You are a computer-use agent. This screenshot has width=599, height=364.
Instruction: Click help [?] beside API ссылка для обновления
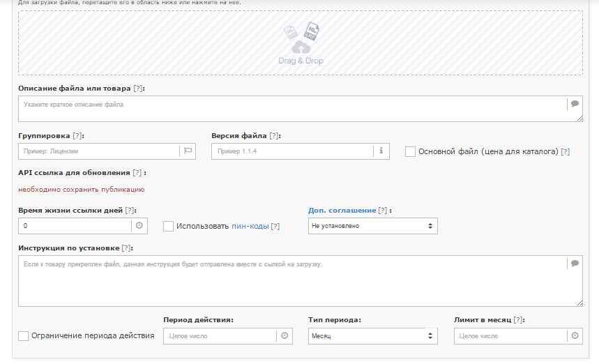click(137, 173)
